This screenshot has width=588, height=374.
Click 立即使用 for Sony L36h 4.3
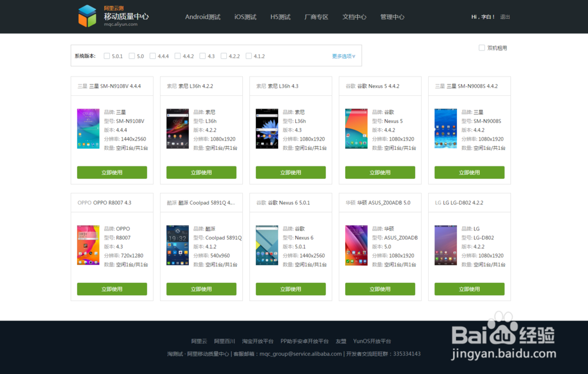pos(290,172)
